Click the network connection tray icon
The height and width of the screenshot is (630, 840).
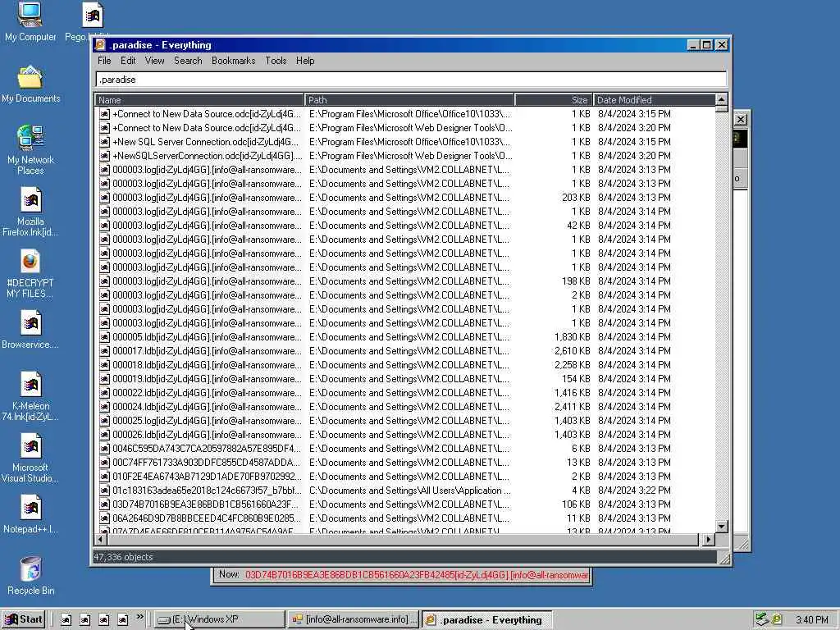coord(761,619)
